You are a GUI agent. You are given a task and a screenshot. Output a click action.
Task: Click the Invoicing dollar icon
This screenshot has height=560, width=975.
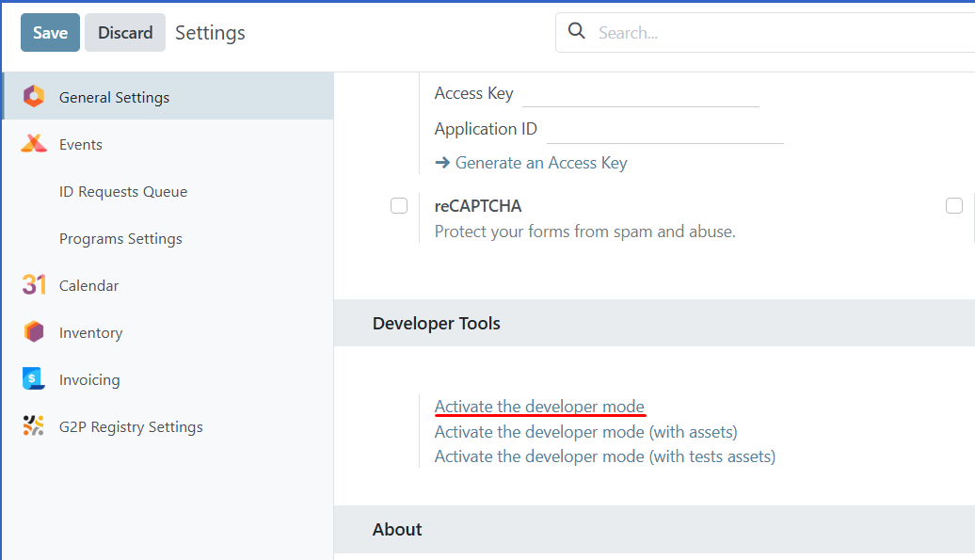point(33,378)
